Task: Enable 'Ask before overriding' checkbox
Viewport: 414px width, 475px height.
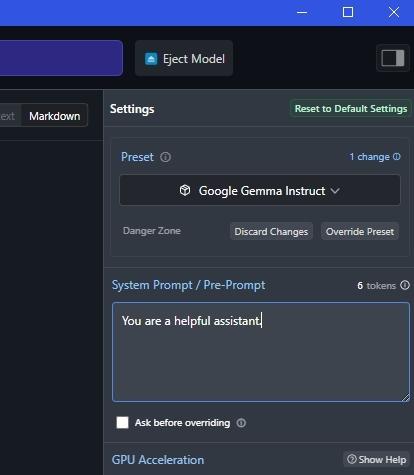Action: 122,422
